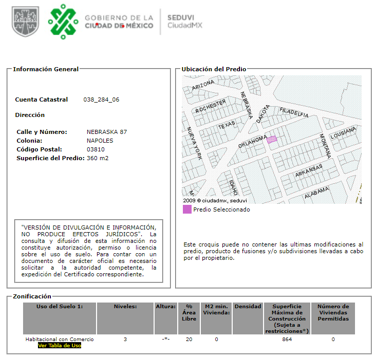This screenshot has width=376, height=361.
Task: Click the location map thumbnail
Action: (272, 139)
